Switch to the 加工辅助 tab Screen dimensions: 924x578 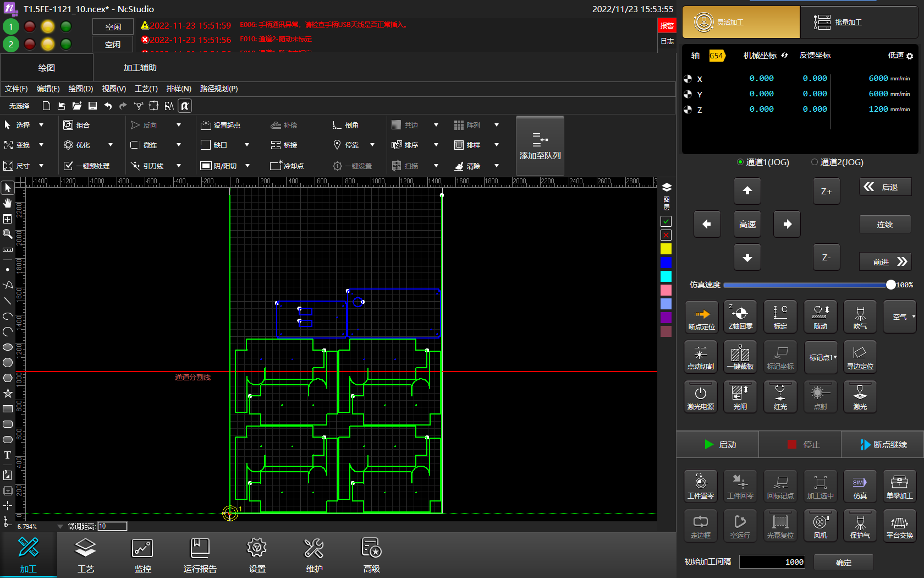click(x=140, y=68)
